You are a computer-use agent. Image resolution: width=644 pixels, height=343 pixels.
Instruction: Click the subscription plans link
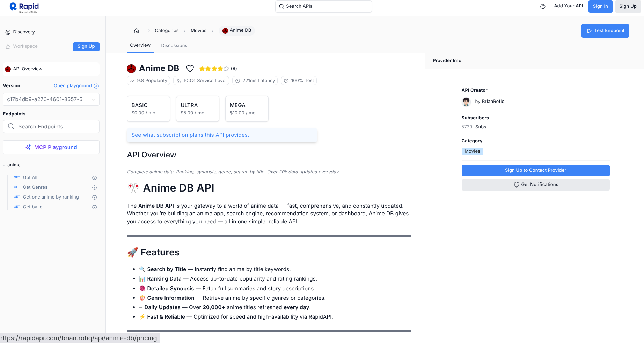(x=190, y=135)
